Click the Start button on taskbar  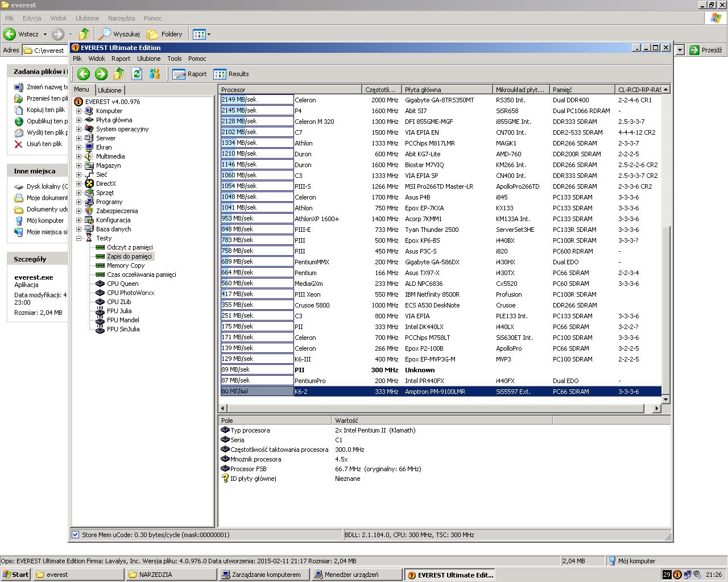click(15, 575)
